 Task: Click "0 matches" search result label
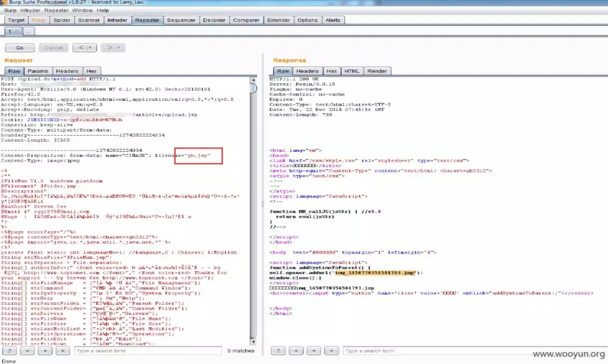tap(241, 350)
